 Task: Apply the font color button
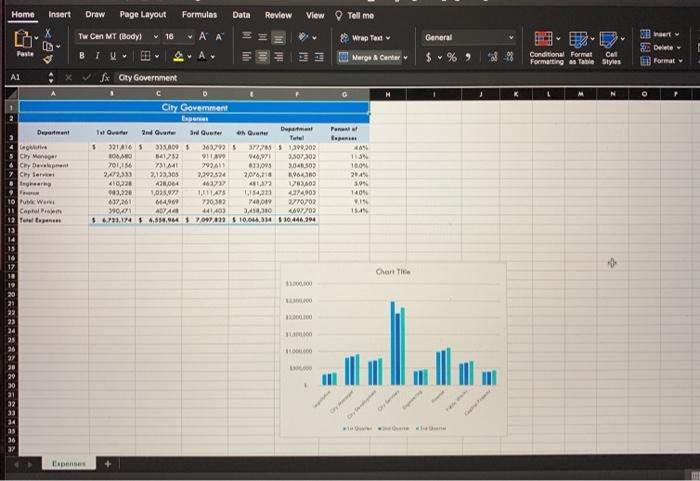[x=202, y=56]
